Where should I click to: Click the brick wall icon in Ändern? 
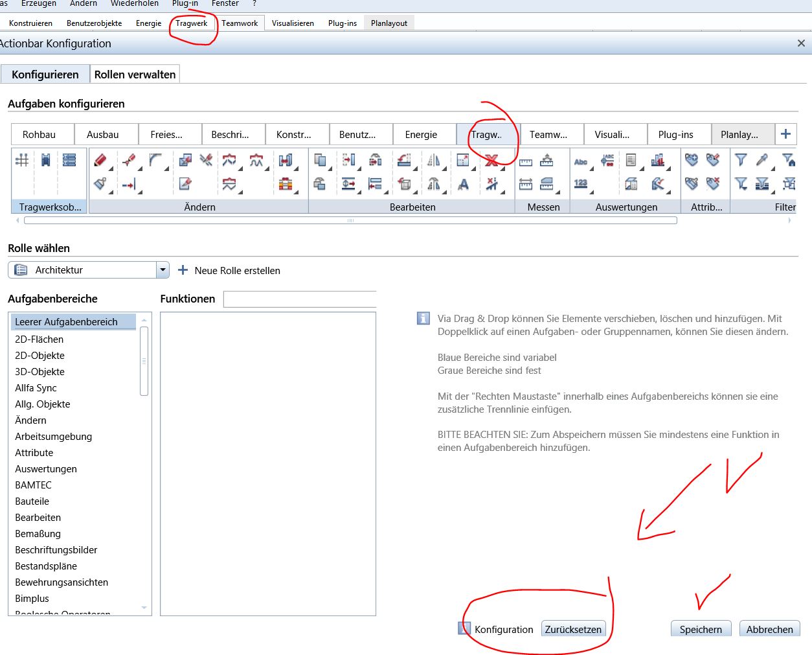tap(286, 185)
